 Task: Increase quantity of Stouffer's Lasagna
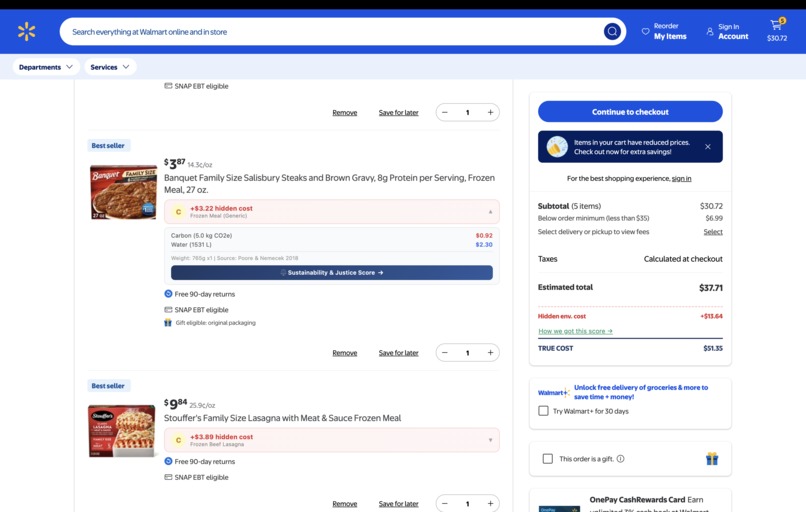pyautogui.click(x=490, y=504)
